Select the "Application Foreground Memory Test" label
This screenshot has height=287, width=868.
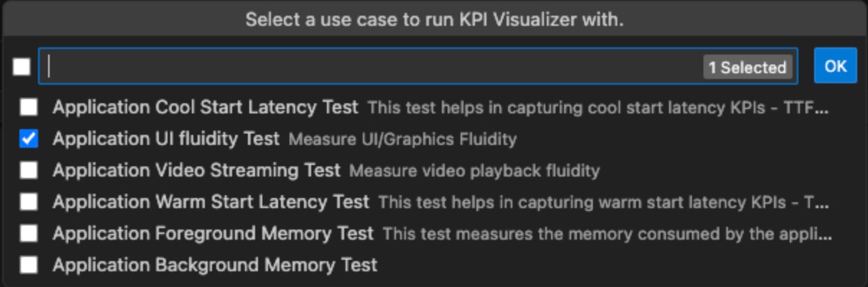[x=213, y=234]
